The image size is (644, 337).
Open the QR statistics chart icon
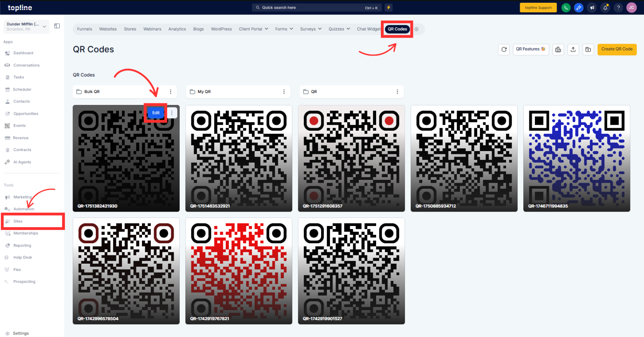tap(558, 49)
